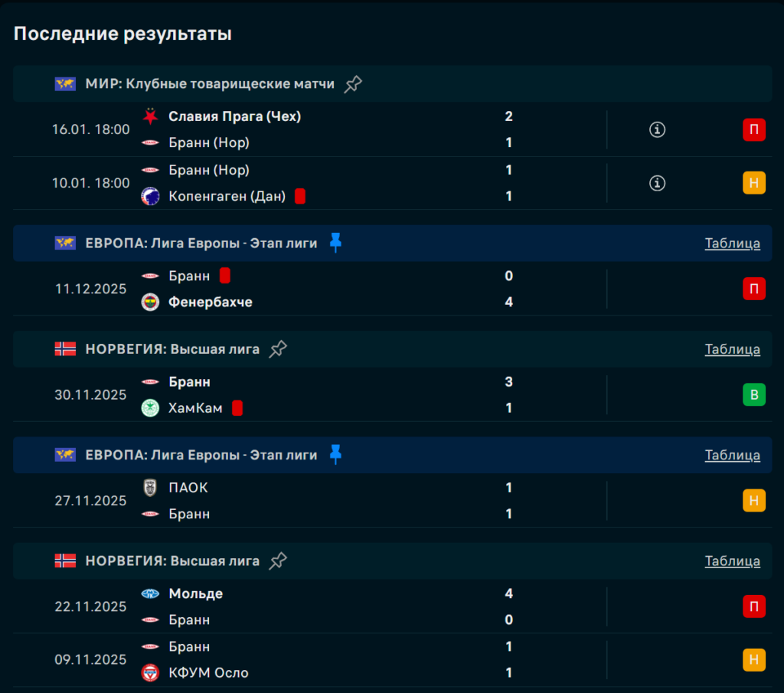
Task: Open Table link for last Norway league section
Action: (732, 561)
